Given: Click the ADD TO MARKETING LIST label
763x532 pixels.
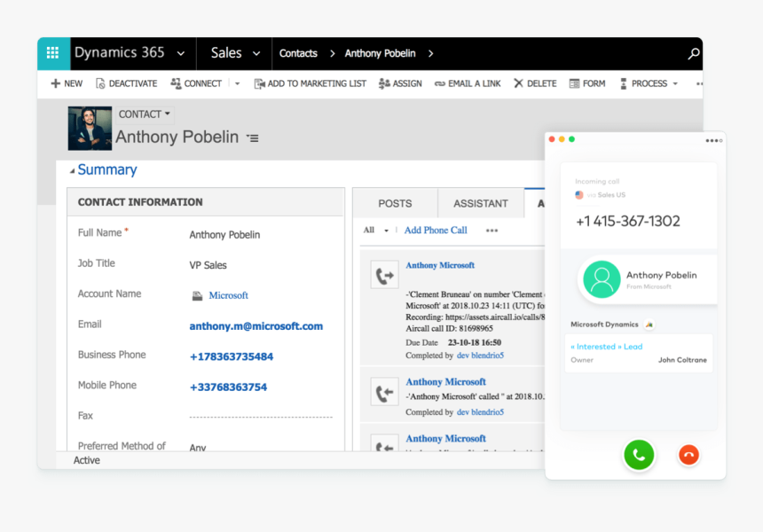Looking at the screenshot, I should click(317, 83).
